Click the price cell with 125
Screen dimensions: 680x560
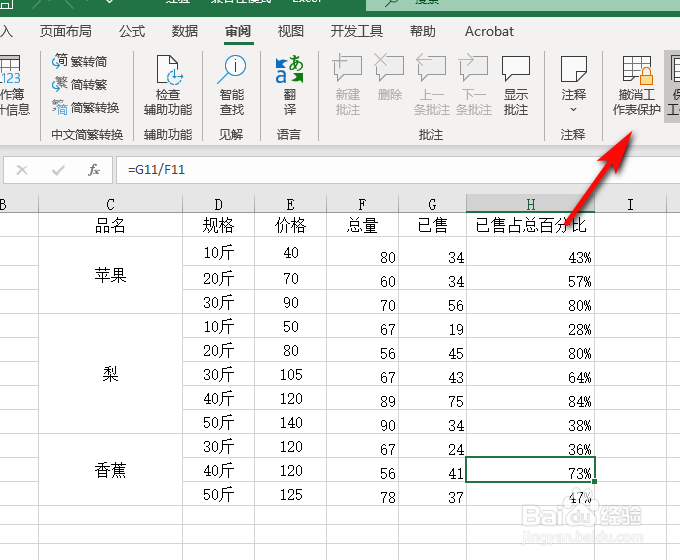[291, 494]
